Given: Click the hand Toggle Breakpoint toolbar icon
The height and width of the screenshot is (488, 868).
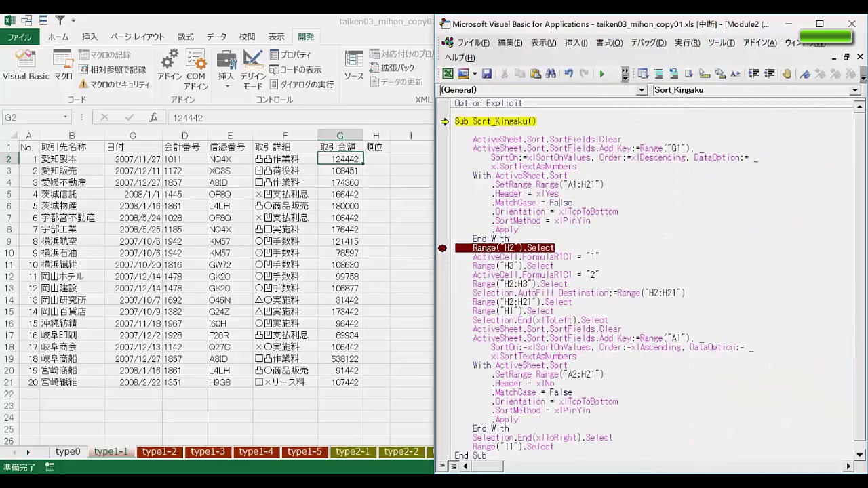Looking at the screenshot, I should [787, 74].
